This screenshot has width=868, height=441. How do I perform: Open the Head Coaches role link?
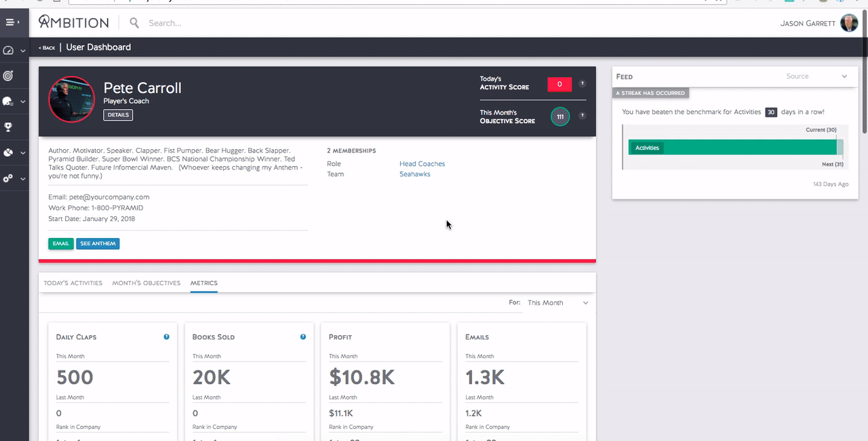pyautogui.click(x=422, y=164)
